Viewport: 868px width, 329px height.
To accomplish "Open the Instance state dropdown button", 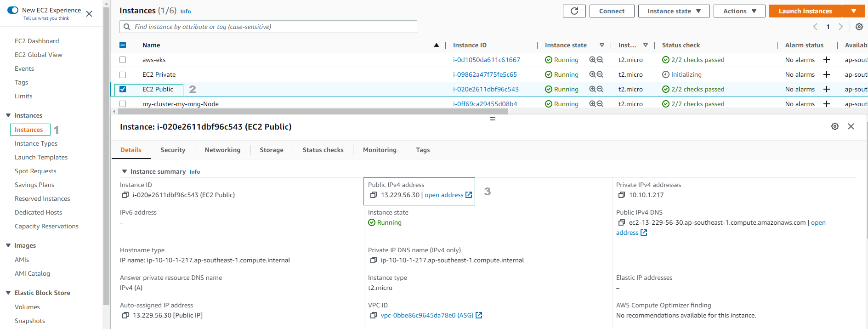I will [674, 11].
